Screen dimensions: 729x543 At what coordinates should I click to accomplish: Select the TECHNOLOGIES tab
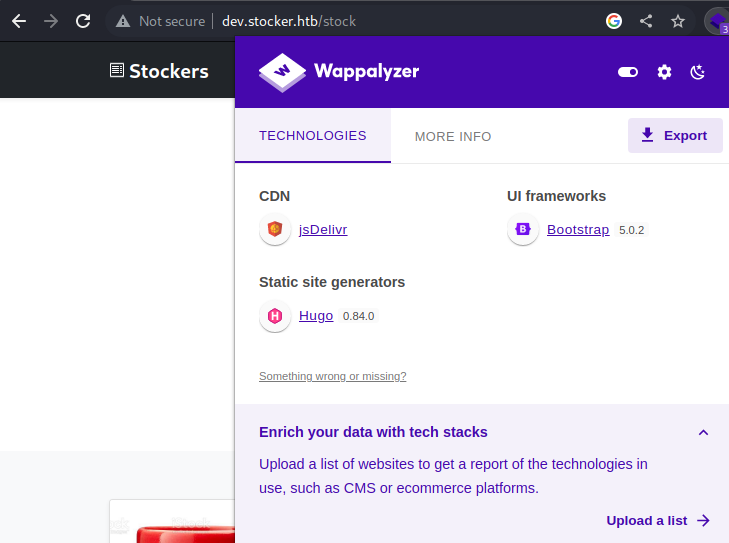313,136
